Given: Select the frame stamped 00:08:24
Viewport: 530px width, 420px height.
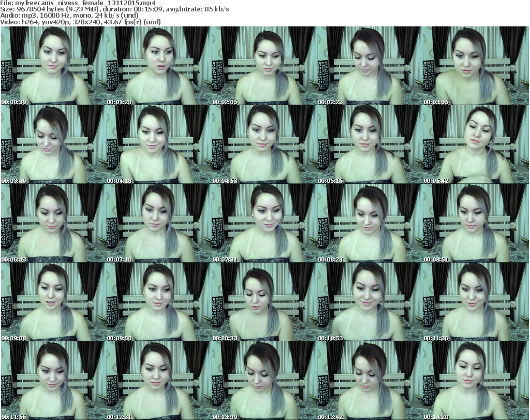Looking at the screenshot, I should click(371, 223).
